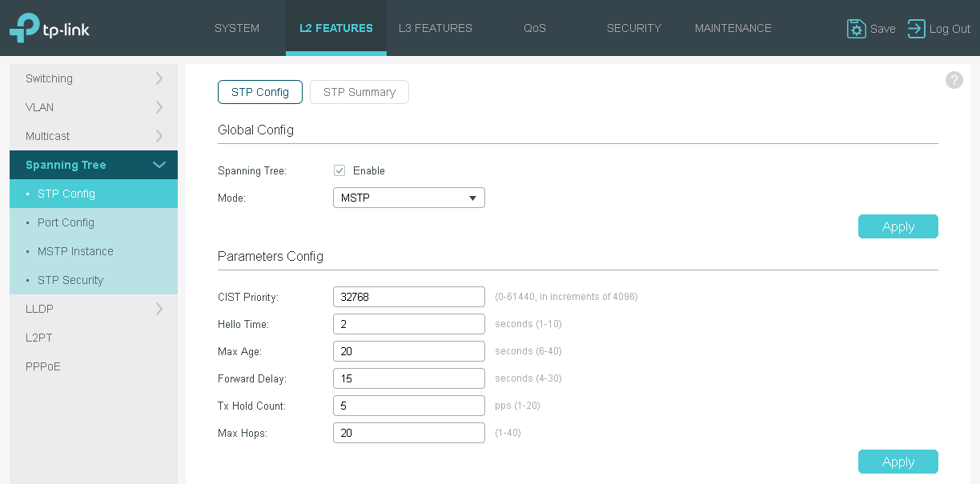
Task: Expand the Multicast menu chevron
Action: (x=159, y=136)
